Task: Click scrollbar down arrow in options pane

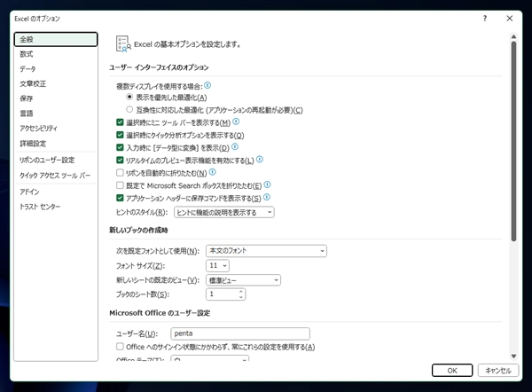Action: (x=513, y=356)
